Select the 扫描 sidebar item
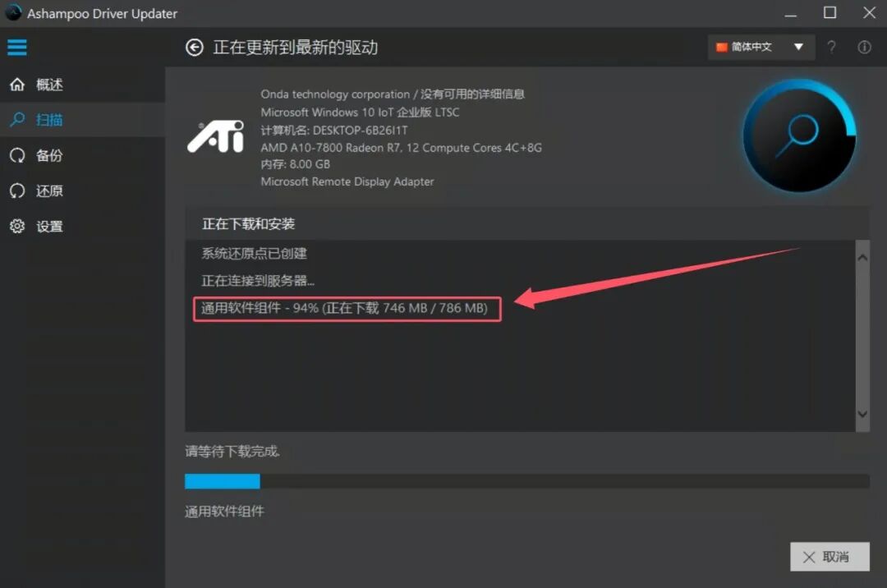This screenshot has height=588, width=887. [x=83, y=119]
